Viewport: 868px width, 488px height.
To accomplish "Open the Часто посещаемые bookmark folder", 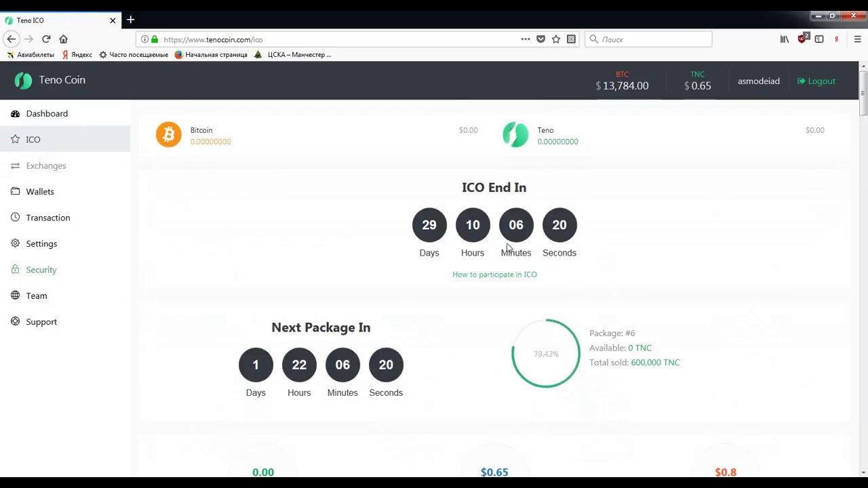I will coord(134,54).
